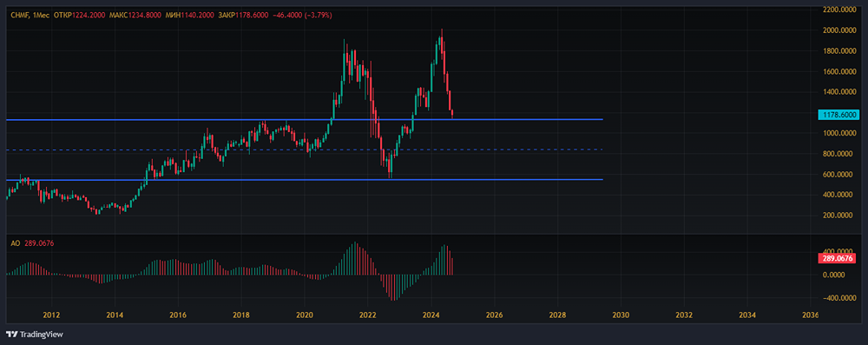Viewport: 868px width, 345px height.
Task: Select the lower solid blue horizontal line
Action: (x=304, y=180)
